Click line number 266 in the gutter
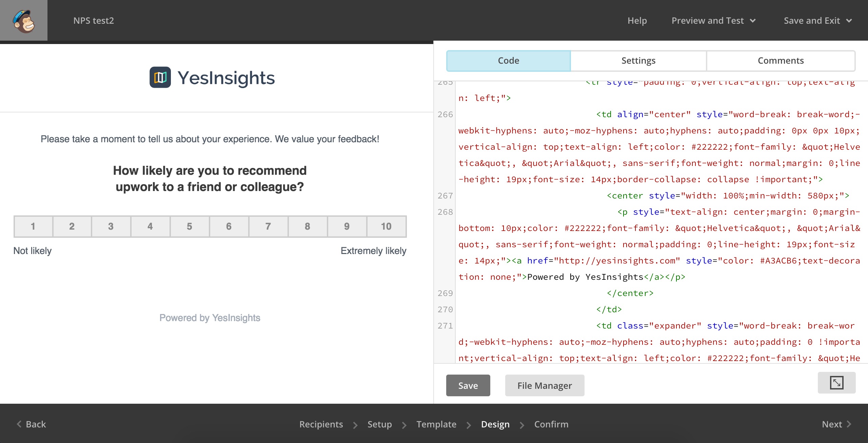This screenshot has width=868, height=443. pos(445,114)
